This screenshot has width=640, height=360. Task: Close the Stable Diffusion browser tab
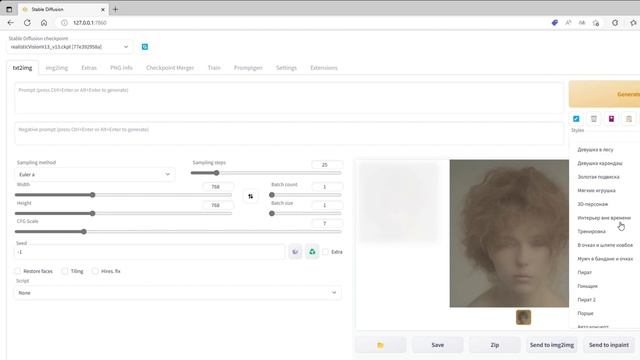click(103, 9)
